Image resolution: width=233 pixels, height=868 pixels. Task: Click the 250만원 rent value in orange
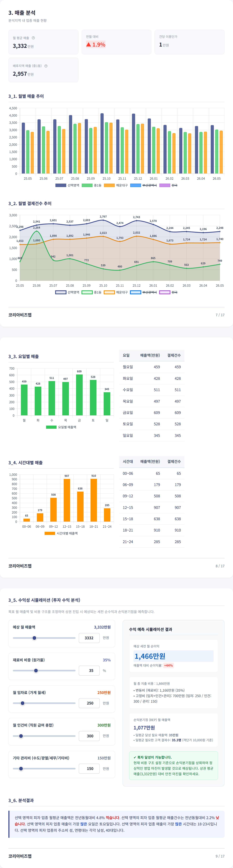[x=104, y=693]
